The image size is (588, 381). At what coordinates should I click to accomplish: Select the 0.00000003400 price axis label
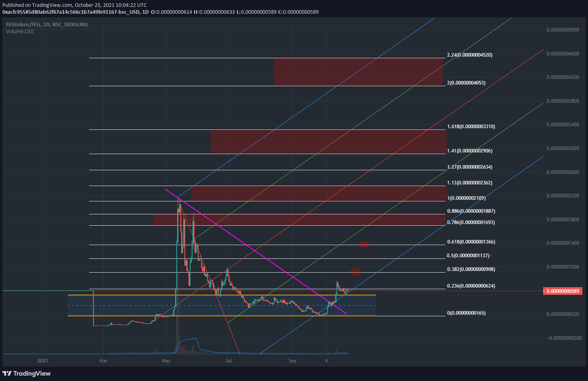point(563,125)
